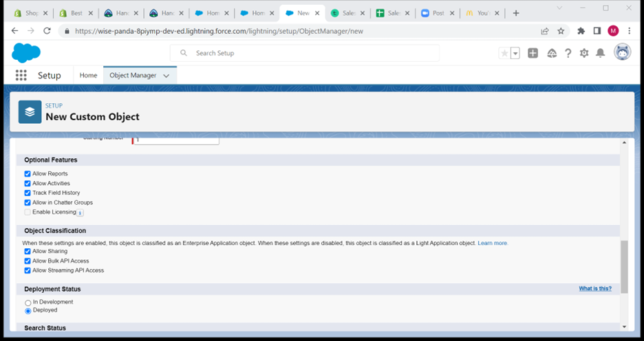Click the What is this? link
644x341 pixels.
[x=594, y=289]
